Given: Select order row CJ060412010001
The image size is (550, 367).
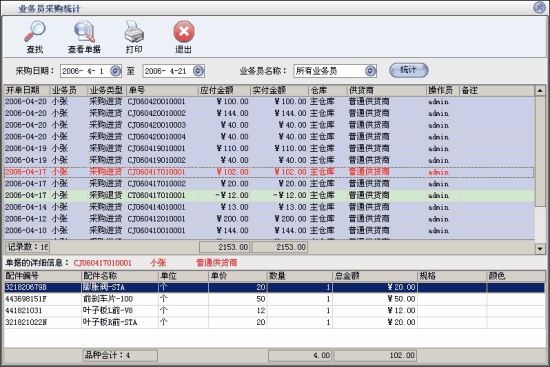Looking at the screenshot, I should [269, 219].
